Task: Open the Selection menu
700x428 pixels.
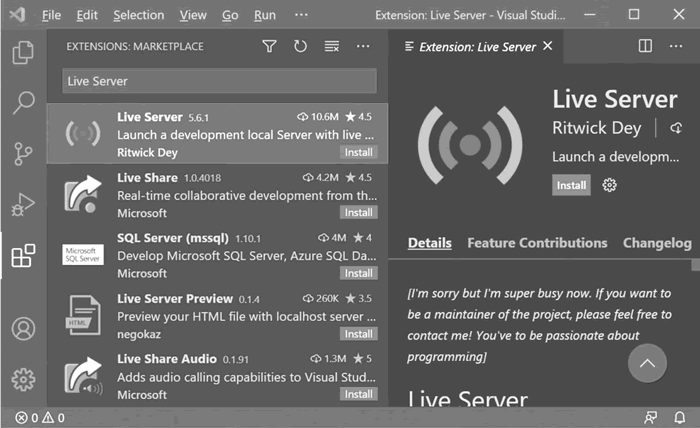Action: [138, 15]
